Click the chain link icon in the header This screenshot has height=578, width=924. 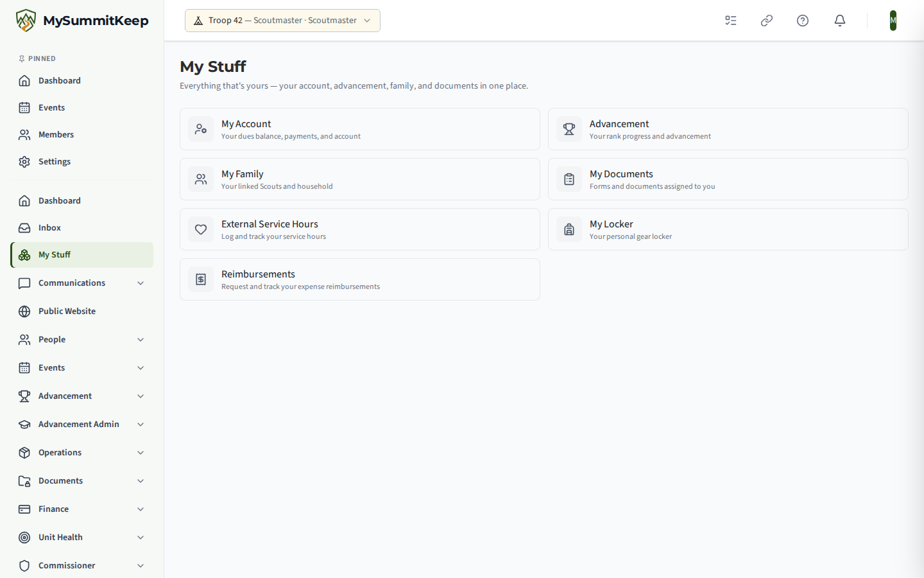coord(767,21)
